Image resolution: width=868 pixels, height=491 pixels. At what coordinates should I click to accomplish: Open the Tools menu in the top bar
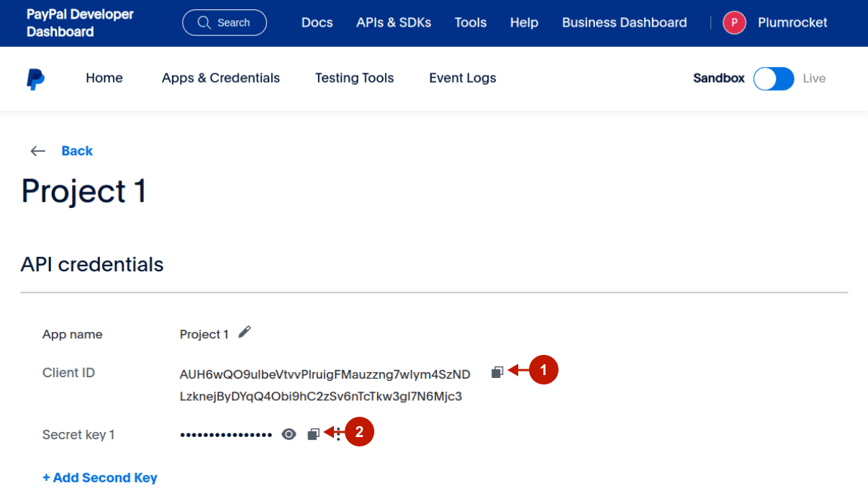[471, 23]
